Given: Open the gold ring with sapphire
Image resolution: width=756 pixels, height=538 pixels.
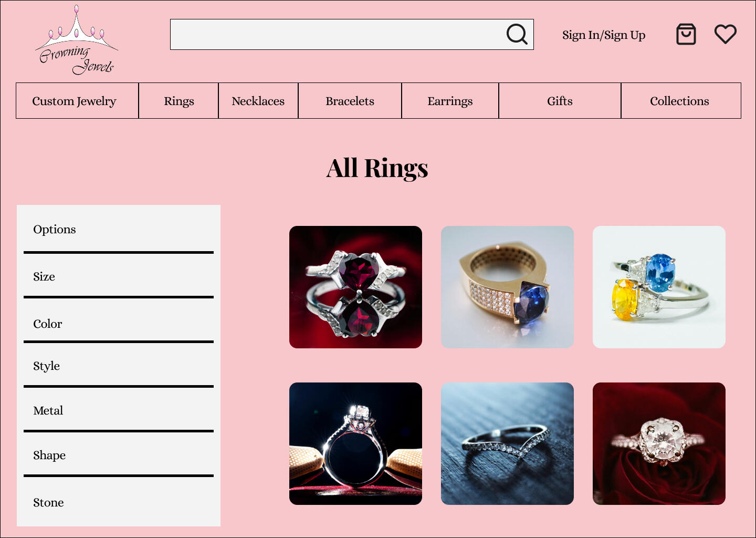Looking at the screenshot, I should coord(507,287).
